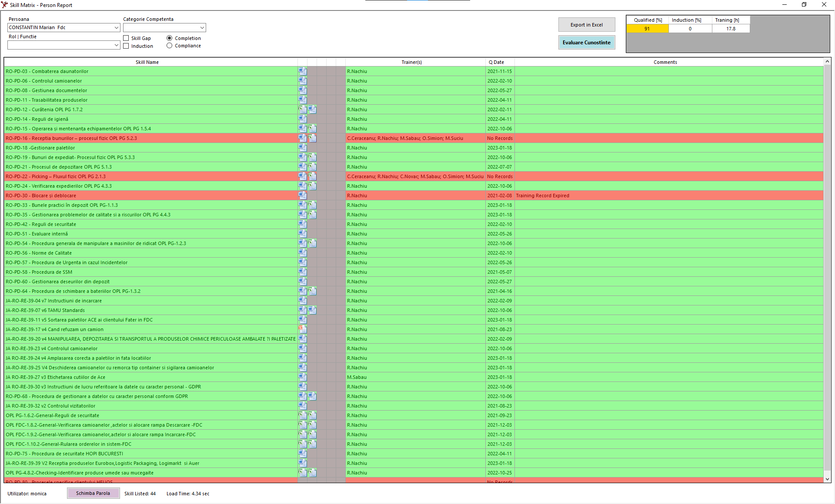
Task: Open second document icon in RO-PD-15 row
Action: 312,129
